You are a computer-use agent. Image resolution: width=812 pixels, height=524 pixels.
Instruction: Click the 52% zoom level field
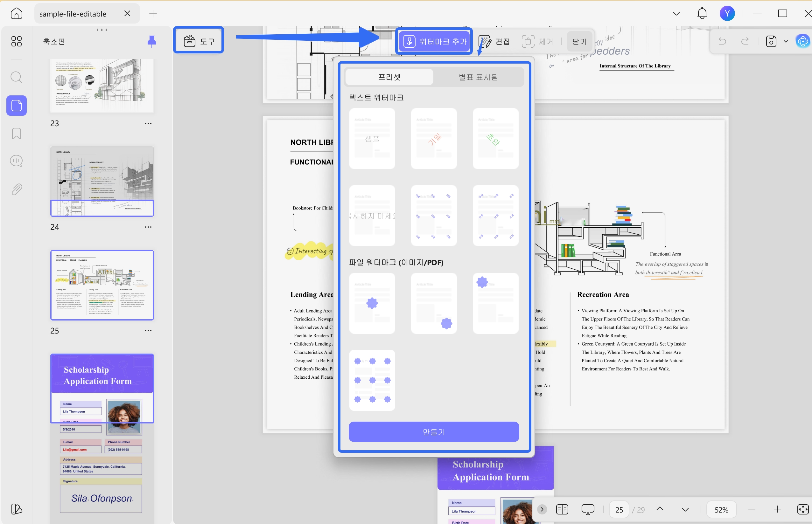tap(721, 509)
